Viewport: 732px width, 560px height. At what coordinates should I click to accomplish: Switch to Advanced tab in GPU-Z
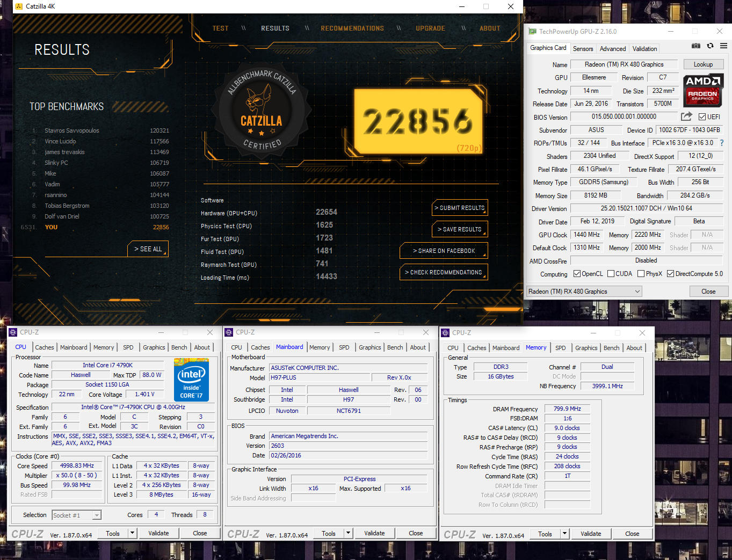(613, 49)
